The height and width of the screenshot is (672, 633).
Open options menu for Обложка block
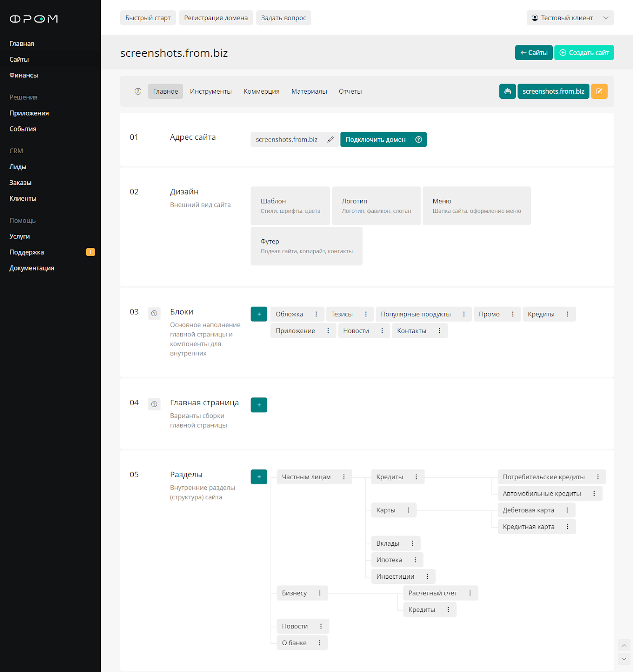pos(316,314)
